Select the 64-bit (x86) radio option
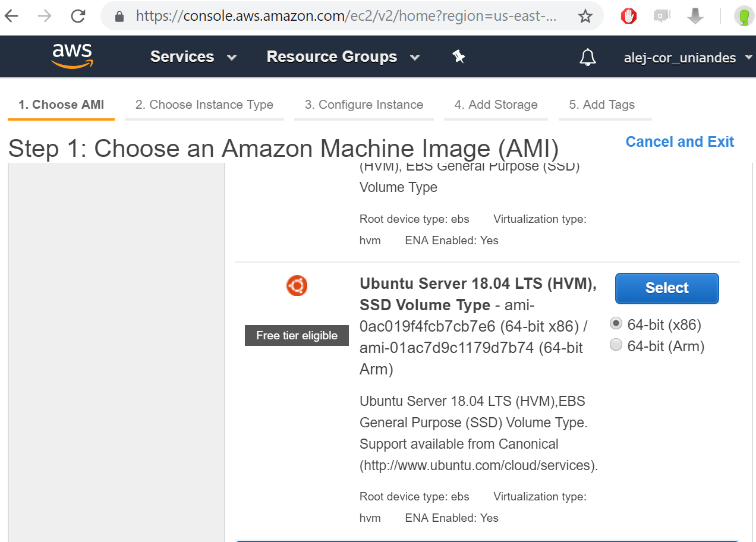This screenshot has width=756, height=542. (x=616, y=323)
